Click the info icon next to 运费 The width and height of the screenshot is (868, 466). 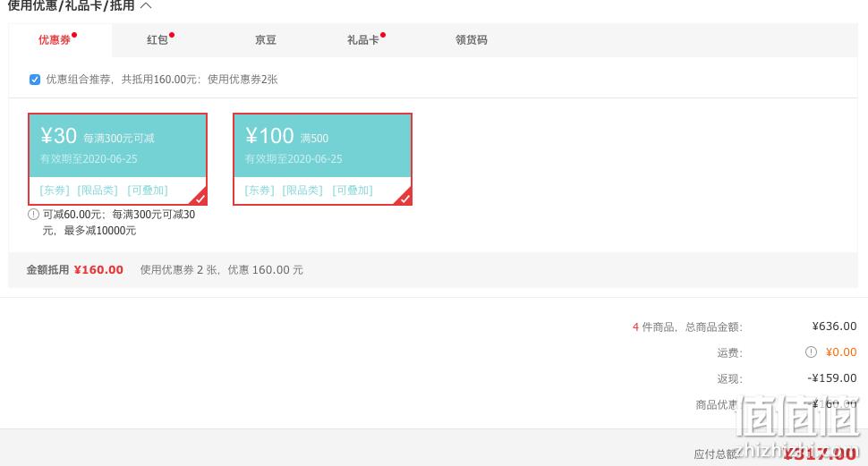[x=811, y=352]
